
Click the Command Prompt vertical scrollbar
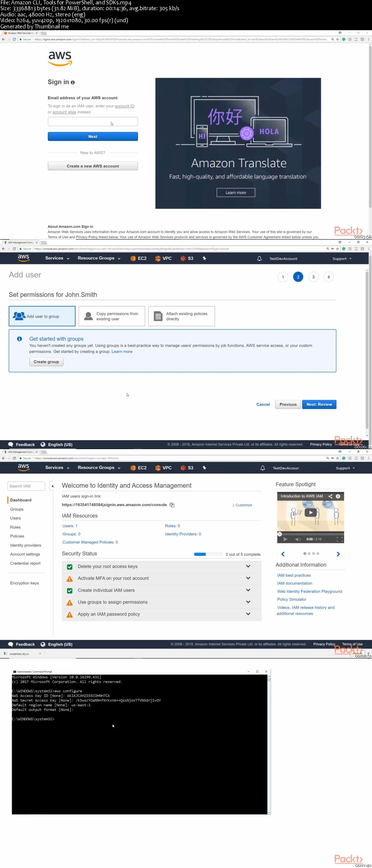click(269, 744)
